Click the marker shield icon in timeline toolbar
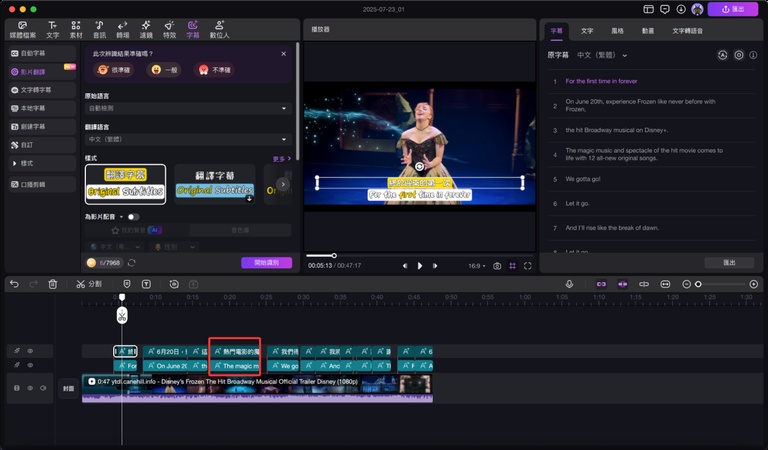This screenshot has height=450, width=768. pos(127,284)
